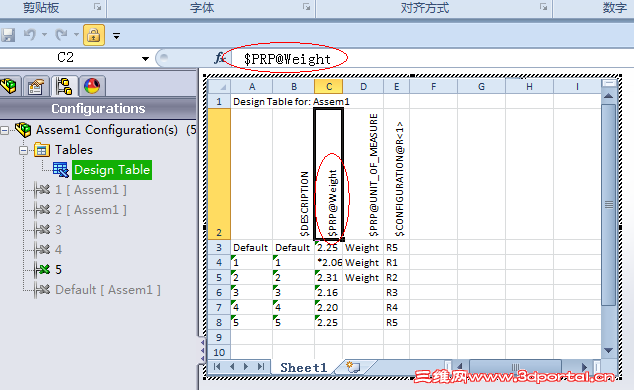Click cell with value 2.16
Viewport: 634px width, 390px height.
[x=328, y=292]
